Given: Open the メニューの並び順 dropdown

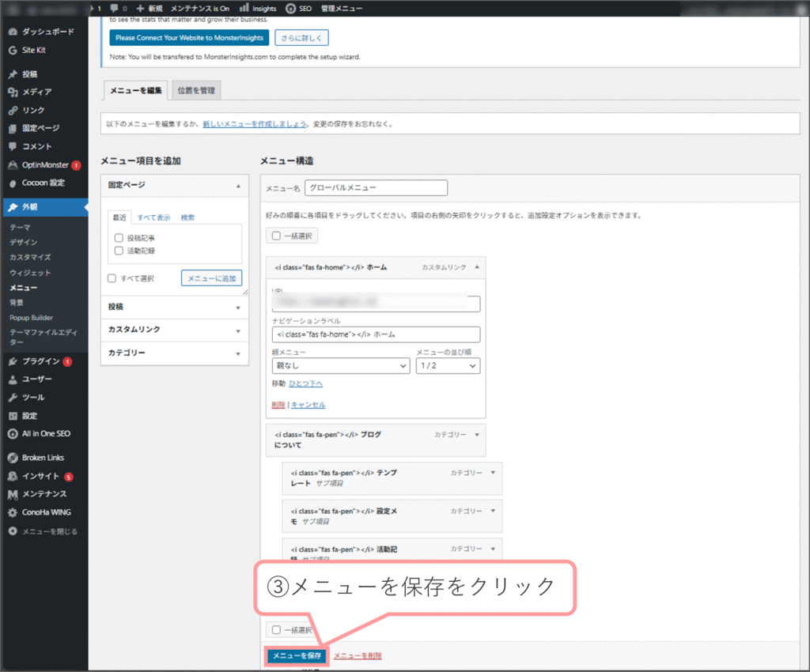Looking at the screenshot, I should pyautogui.click(x=448, y=366).
